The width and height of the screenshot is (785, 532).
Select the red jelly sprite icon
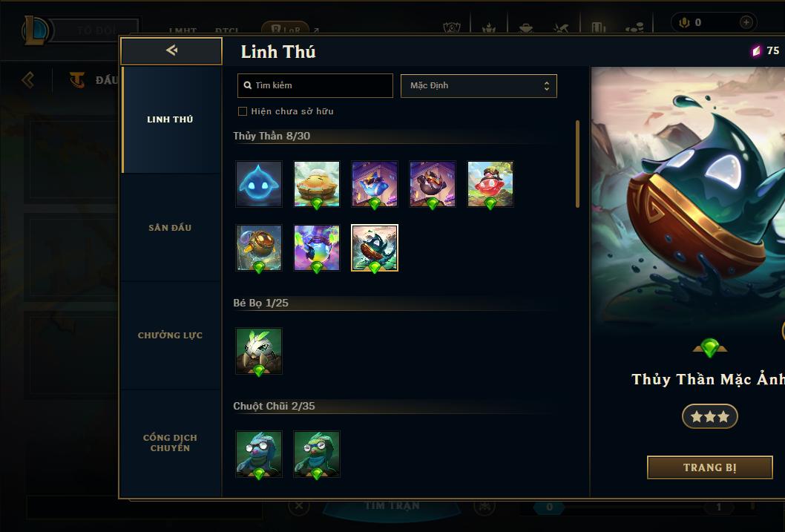click(490, 184)
